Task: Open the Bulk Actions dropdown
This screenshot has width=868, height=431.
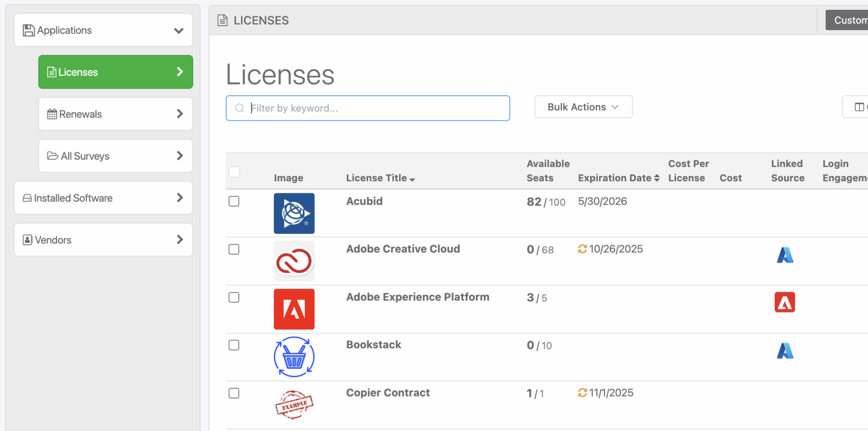Action: tap(583, 107)
